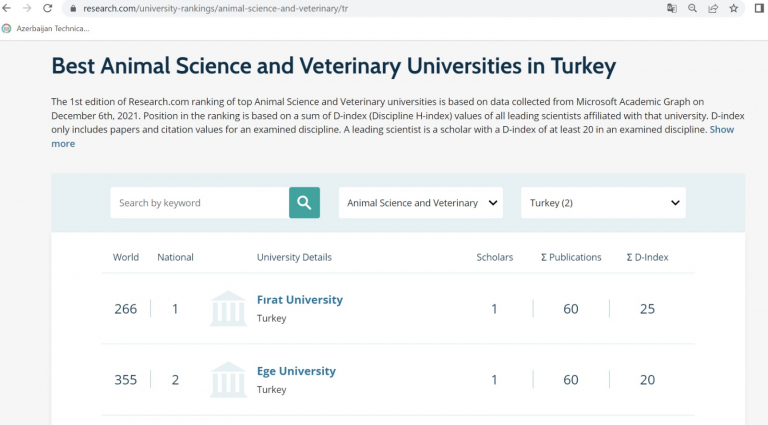The width and height of the screenshot is (768, 425).
Task: Click the Σ Publications column header
Action: pyautogui.click(x=571, y=257)
